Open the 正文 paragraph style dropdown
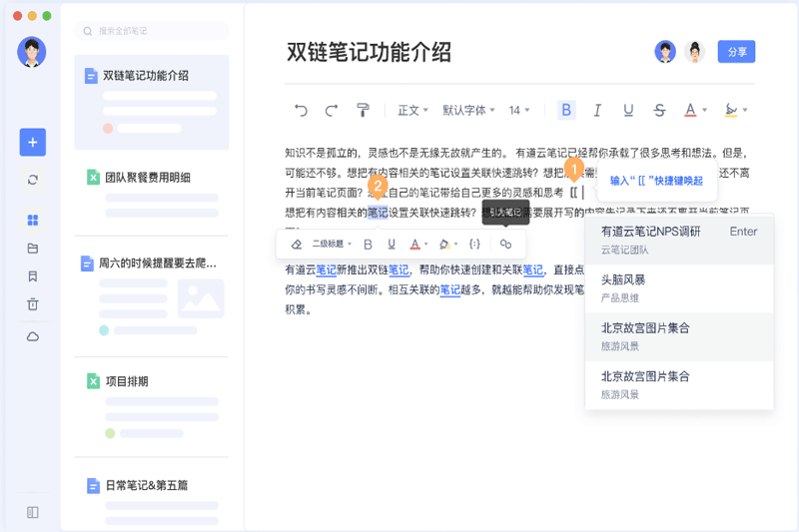799x532 pixels. [x=412, y=110]
